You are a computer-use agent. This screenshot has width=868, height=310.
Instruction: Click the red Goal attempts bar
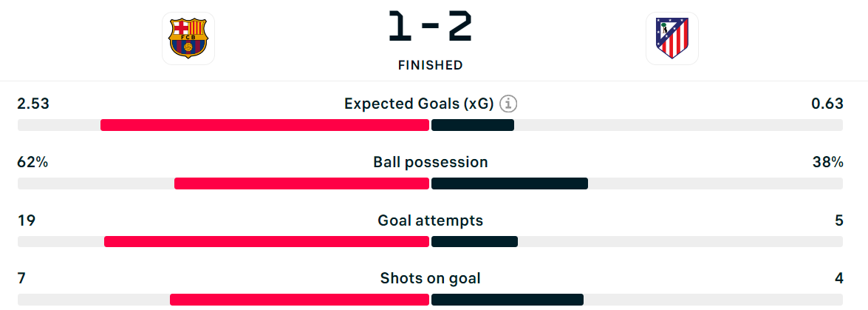(267, 242)
